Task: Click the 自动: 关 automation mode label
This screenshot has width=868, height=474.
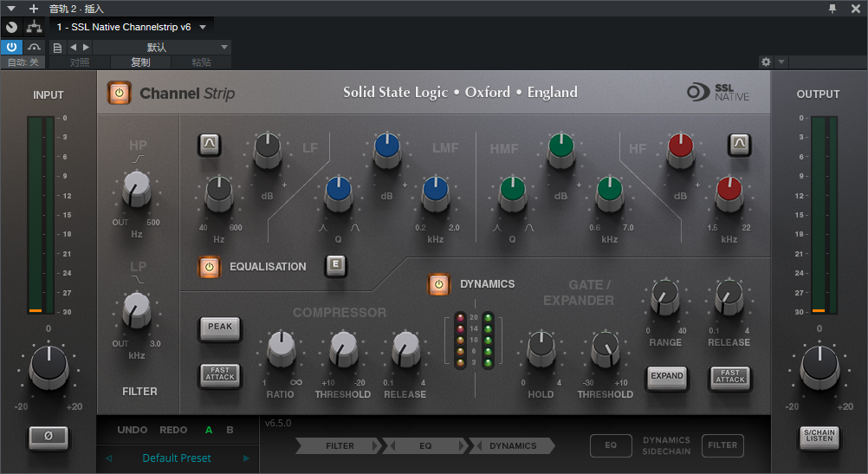Action: pos(23,62)
